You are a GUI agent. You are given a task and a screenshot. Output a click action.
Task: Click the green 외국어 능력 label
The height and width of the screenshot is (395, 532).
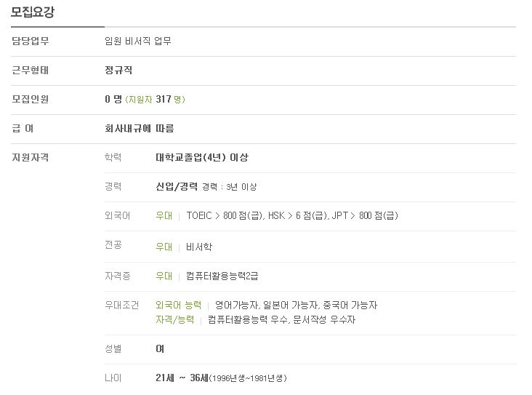pos(179,305)
